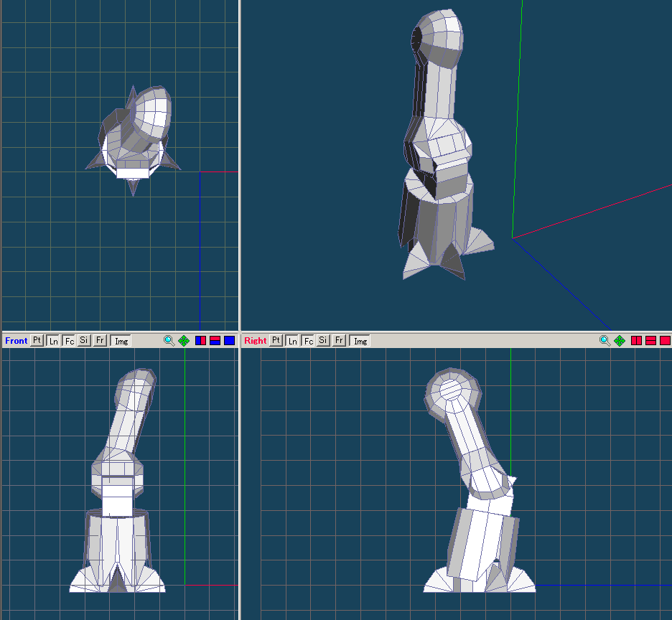Toggle Pt point display in Front view

click(37, 341)
